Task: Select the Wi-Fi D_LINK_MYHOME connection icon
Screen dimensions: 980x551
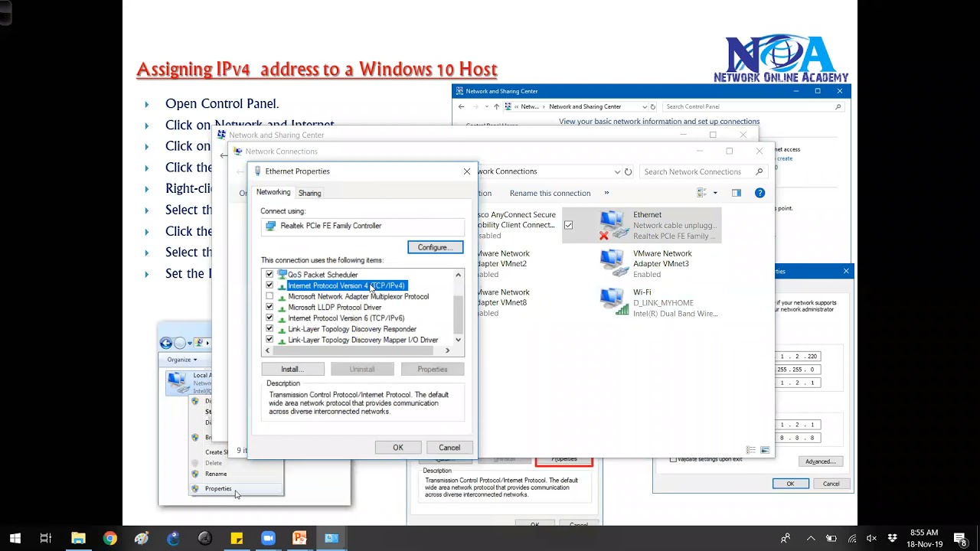Action: tap(614, 302)
